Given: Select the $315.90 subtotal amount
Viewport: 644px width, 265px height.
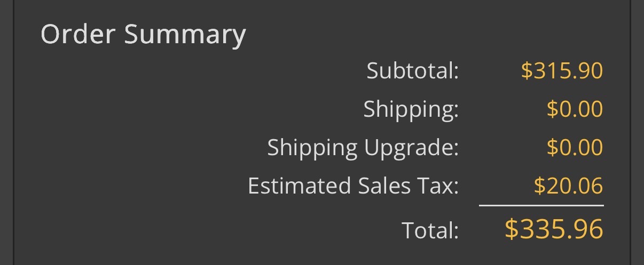Looking at the screenshot, I should click(562, 71).
